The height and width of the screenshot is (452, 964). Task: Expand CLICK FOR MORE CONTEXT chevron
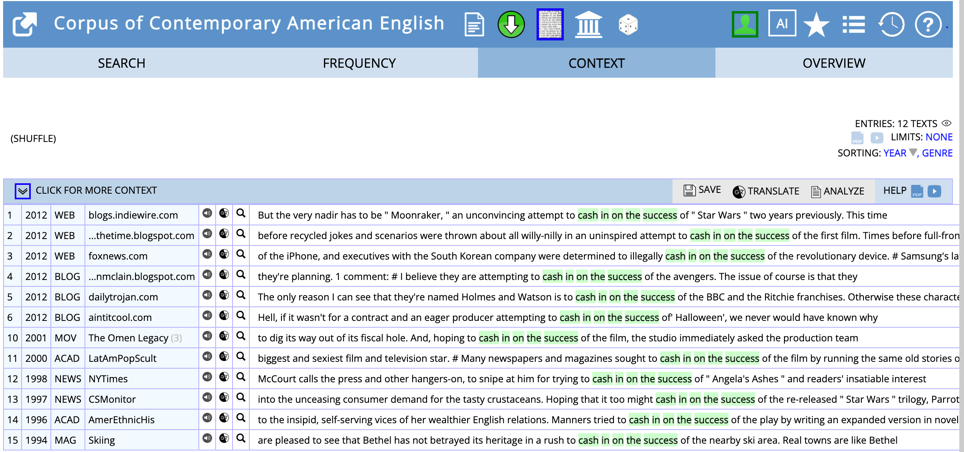(23, 191)
